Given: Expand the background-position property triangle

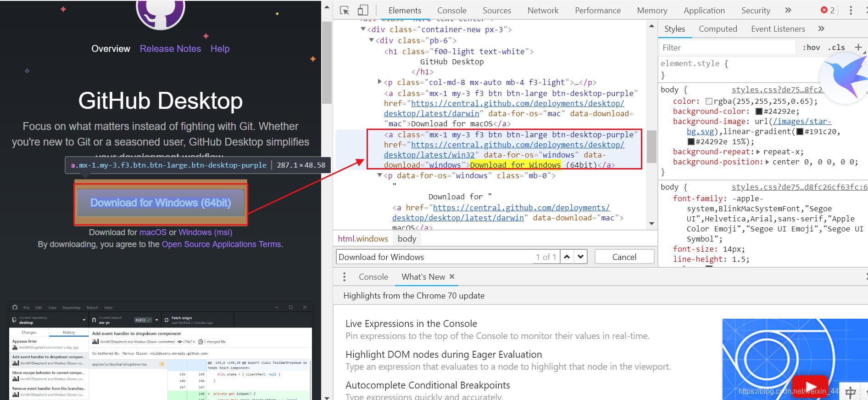Looking at the screenshot, I should (x=767, y=162).
